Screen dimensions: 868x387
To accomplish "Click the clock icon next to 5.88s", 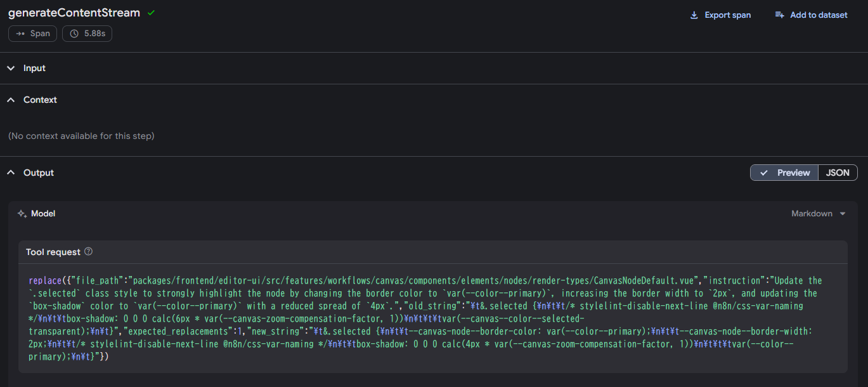I will tap(74, 34).
